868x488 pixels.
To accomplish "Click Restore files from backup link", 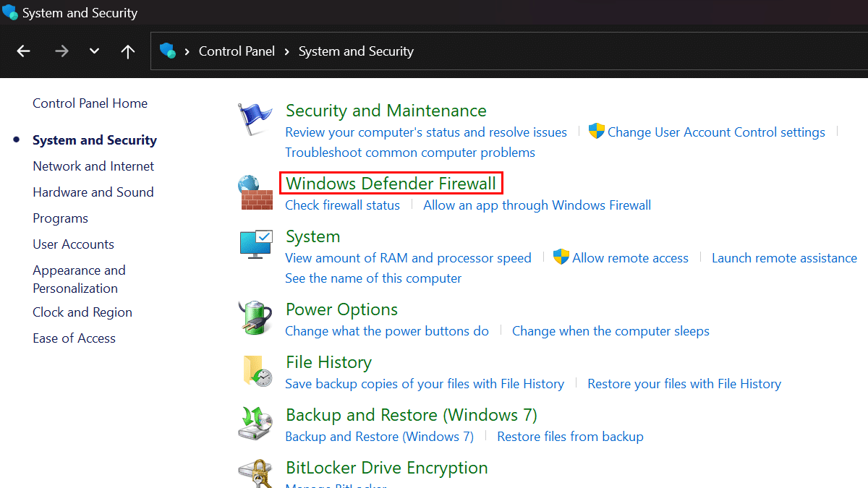I will (x=570, y=437).
